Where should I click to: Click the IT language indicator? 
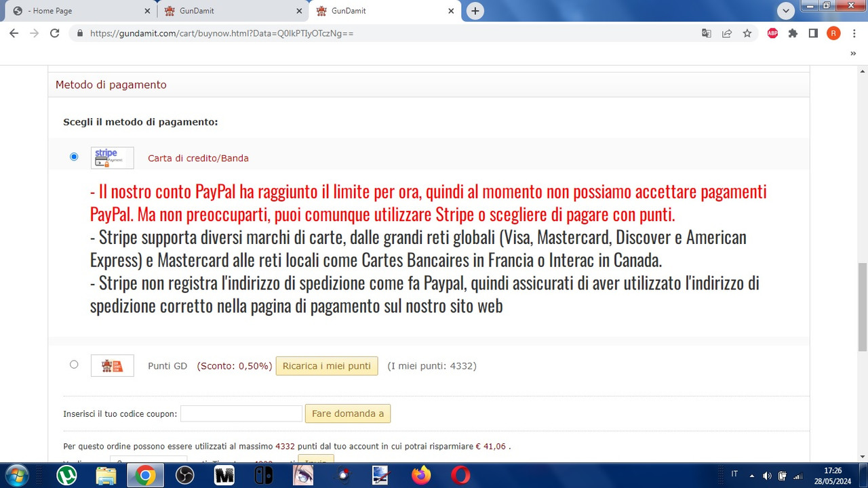tap(735, 474)
